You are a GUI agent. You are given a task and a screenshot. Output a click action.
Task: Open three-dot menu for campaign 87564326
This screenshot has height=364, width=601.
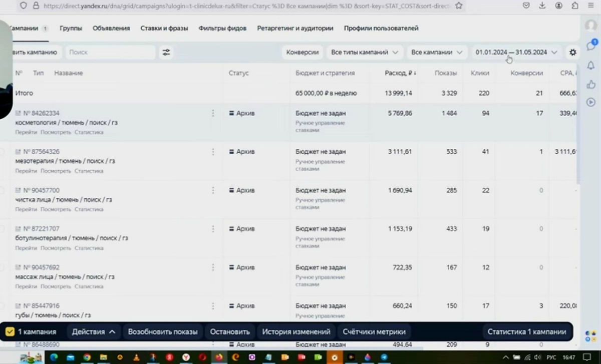(x=213, y=152)
